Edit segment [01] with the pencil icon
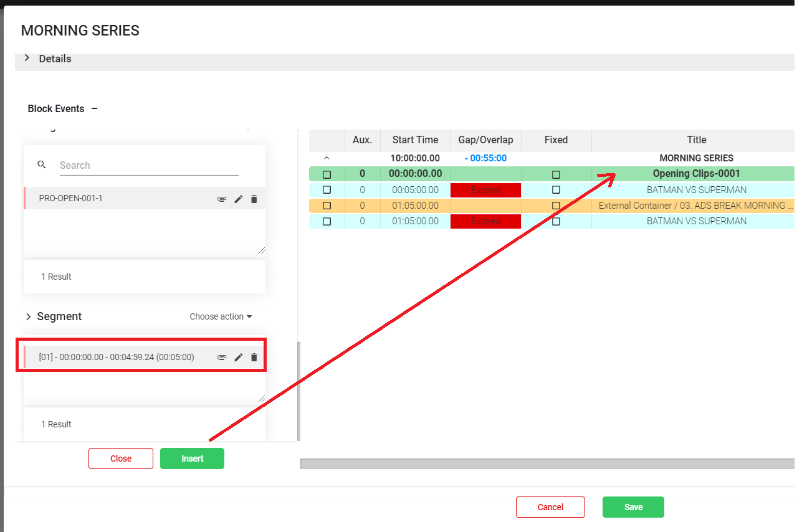Screen dimensions: 797x532 (238, 358)
